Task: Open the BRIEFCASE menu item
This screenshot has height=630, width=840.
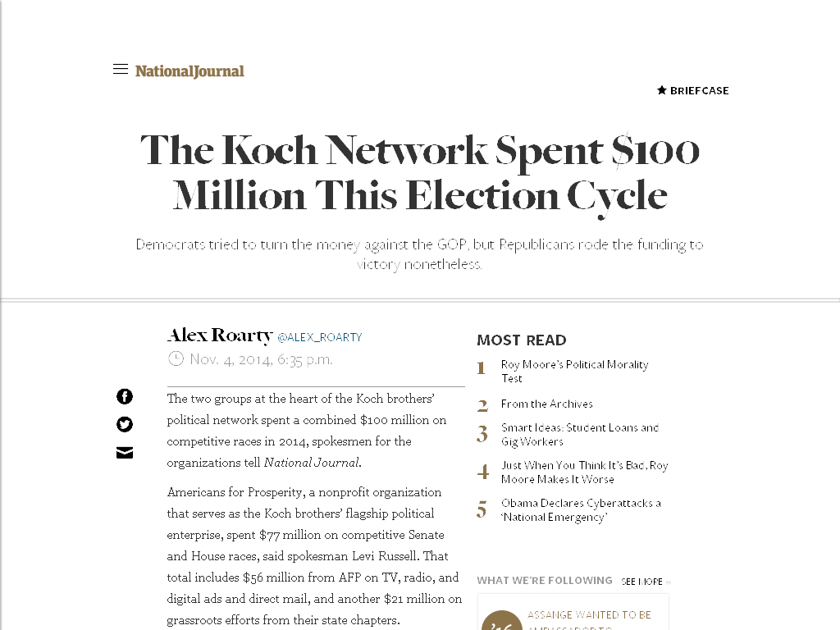Action: [699, 90]
